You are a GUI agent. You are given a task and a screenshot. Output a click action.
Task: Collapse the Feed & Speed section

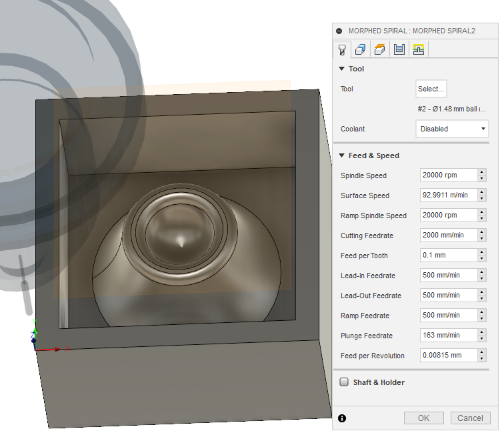[342, 155]
